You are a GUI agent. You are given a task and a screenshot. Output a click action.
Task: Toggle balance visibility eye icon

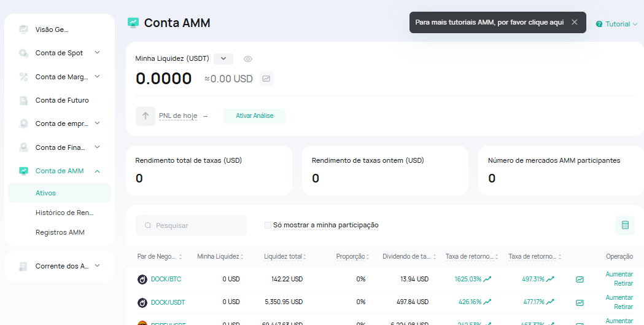[x=248, y=59]
